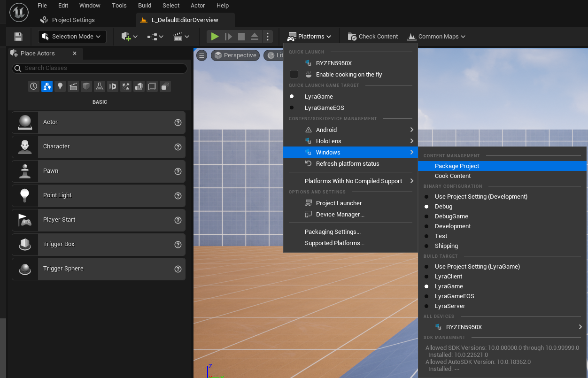Switch to L_DefaultEditorOverview tab
The height and width of the screenshot is (378, 588).
[x=185, y=20]
